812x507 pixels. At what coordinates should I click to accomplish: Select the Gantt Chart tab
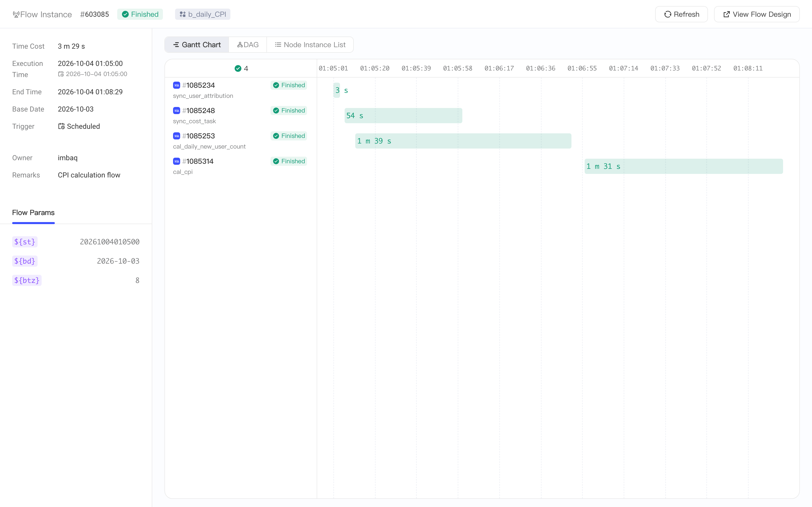pyautogui.click(x=197, y=45)
